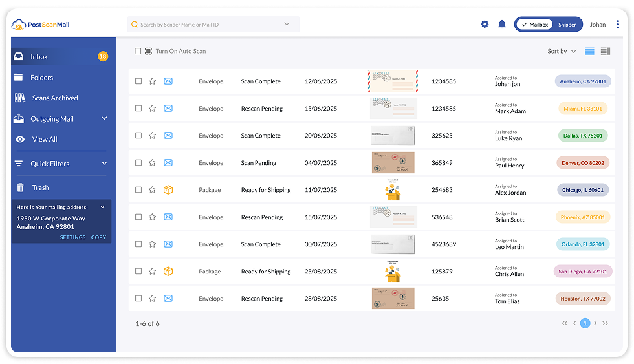
Task: Switch to list view layout icon
Action: coord(589,51)
